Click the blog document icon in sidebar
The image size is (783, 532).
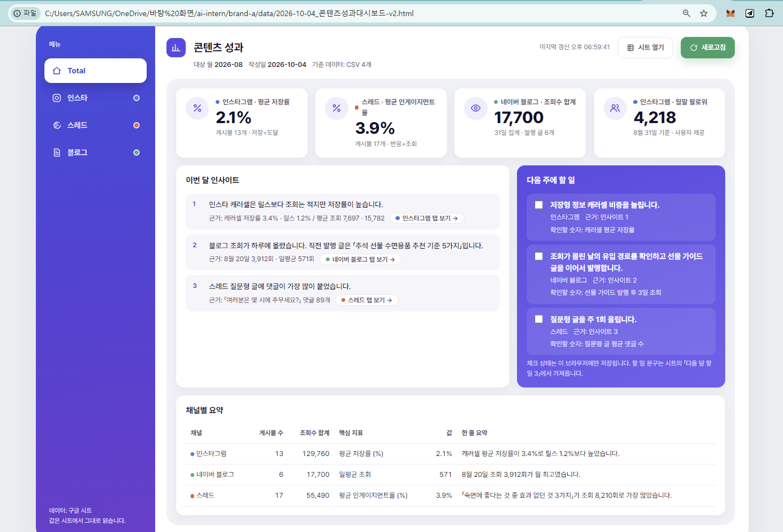point(57,153)
